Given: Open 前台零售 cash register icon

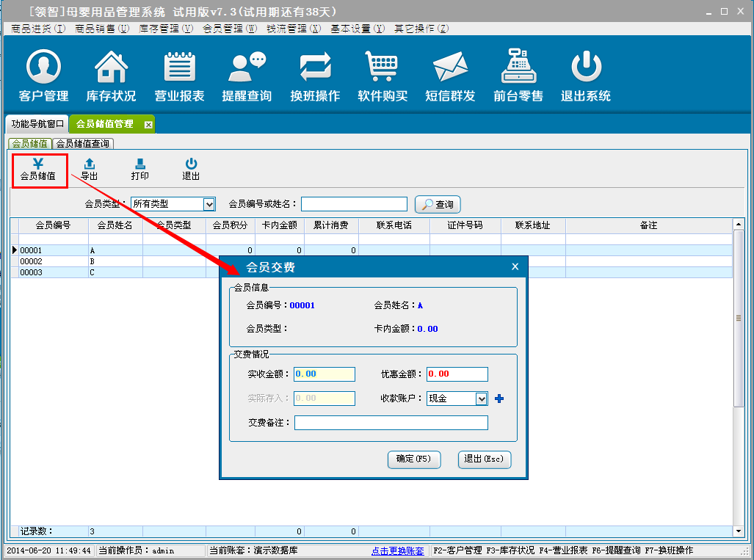Looking at the screenshot, I should click(x=518, y=68).
